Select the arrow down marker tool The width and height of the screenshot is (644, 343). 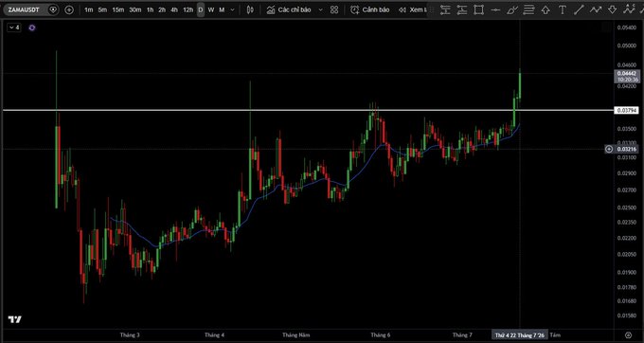(x=613, y=9)
